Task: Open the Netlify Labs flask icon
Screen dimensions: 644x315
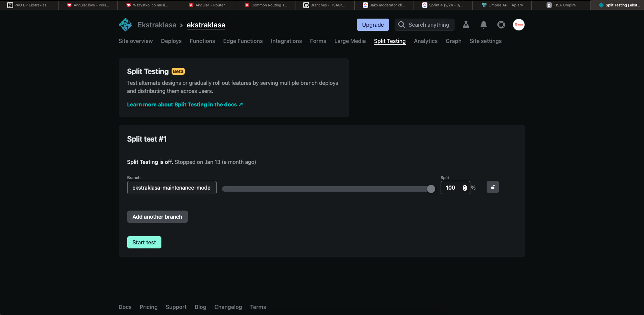Action: (466, 25)
